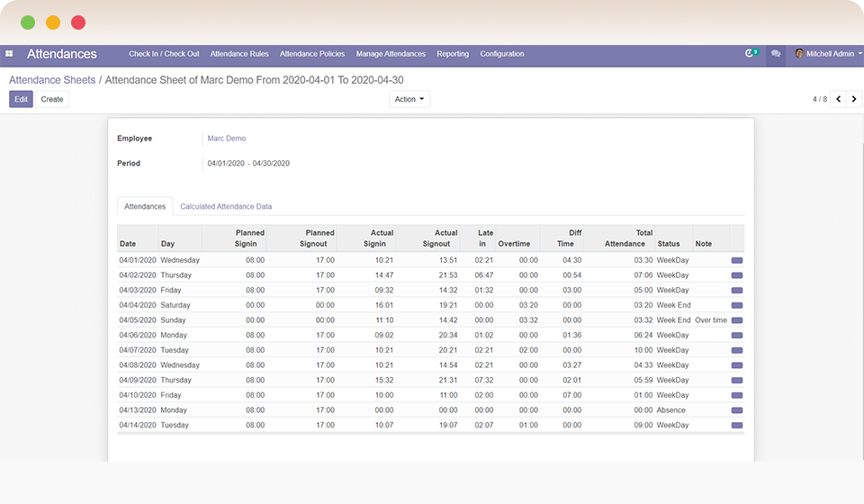Expand the Action dropdown
The height and width of the screenshot is (504, 864).
(x=409, y=99)
